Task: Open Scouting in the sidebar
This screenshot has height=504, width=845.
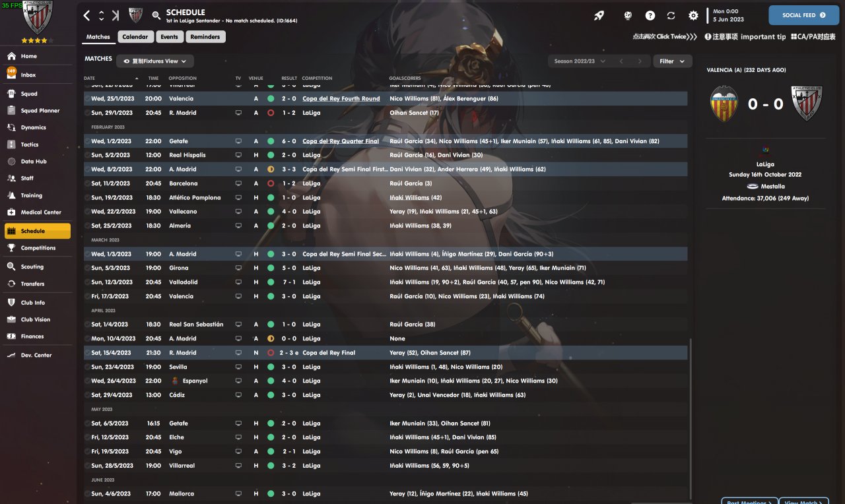Action: pyautogui.click(x=38, y=267)
